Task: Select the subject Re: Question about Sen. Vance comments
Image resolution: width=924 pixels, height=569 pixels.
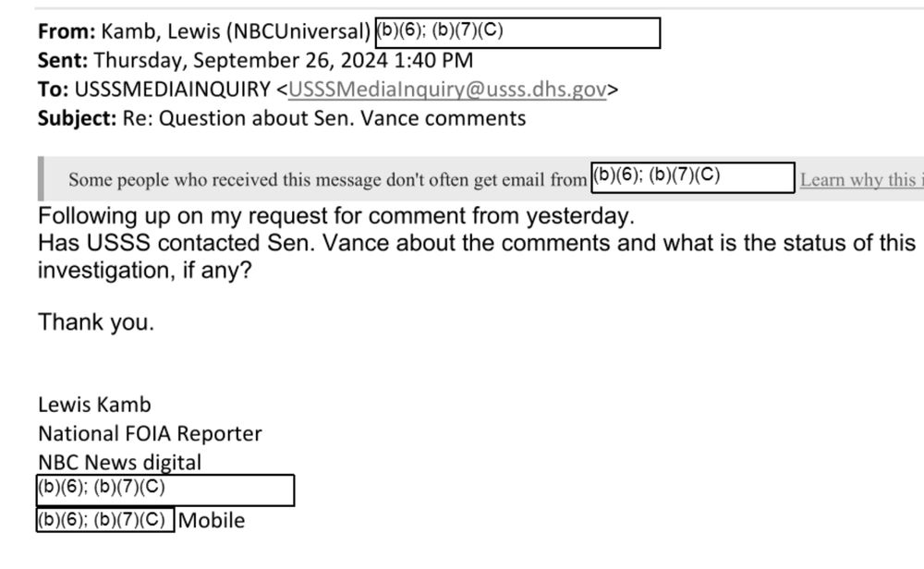Action: point(323,118)
